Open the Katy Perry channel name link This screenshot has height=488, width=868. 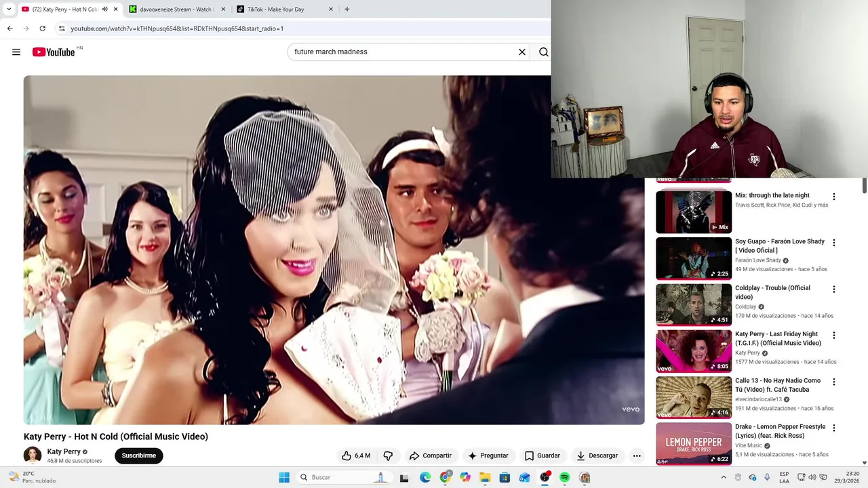(64, 451)
